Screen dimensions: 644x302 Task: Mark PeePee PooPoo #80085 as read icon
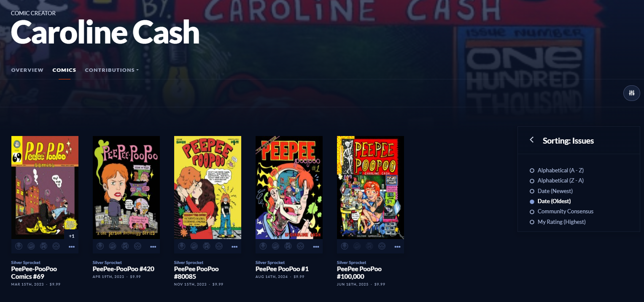click(206, 246)
